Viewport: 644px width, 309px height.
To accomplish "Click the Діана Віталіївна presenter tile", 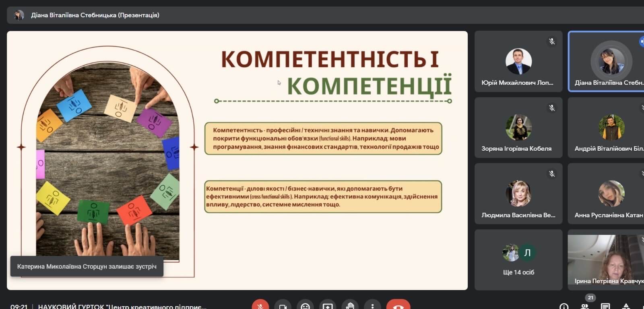I will click(x=606, y=62).
